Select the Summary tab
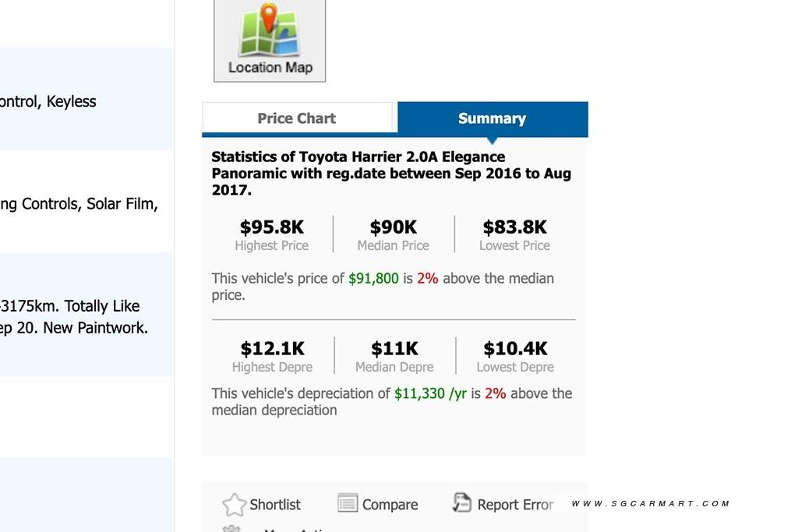 pos(492,118)
